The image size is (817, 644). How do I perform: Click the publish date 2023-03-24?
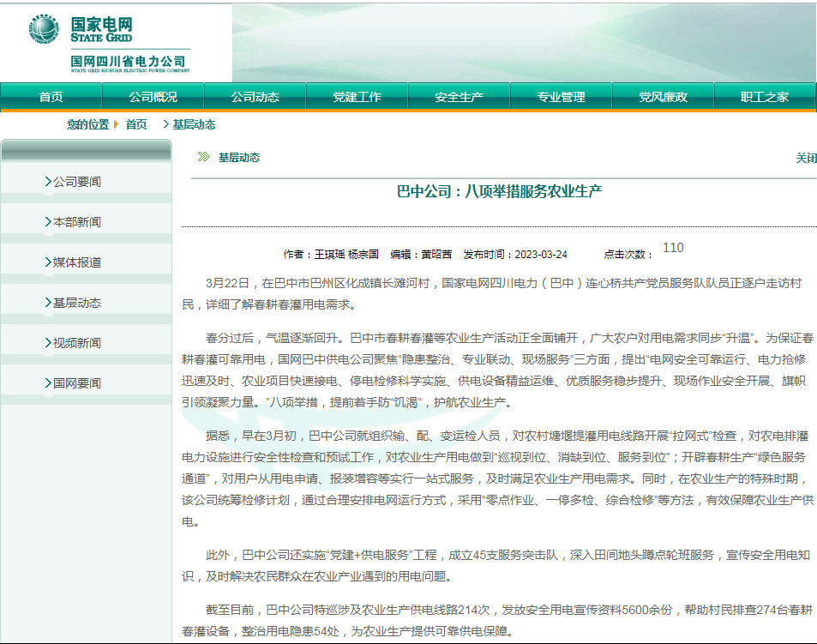coord(541,255)
